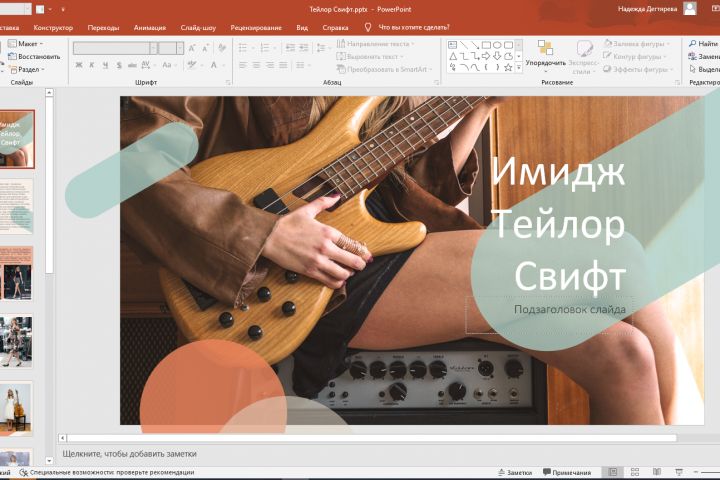Expand the shapes gallery with More arrow

pyautogui.click(x=519, y=68)
